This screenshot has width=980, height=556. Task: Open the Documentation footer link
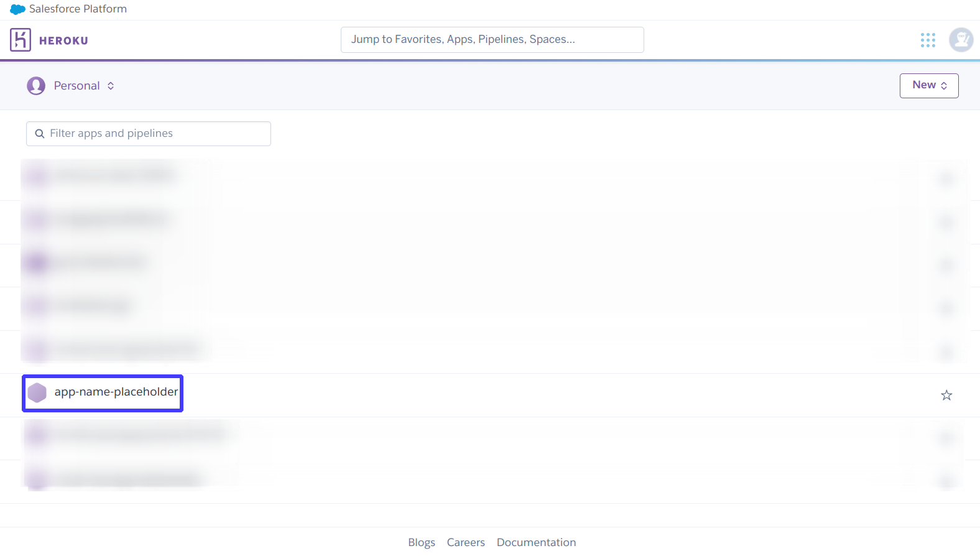click(536, 542)
